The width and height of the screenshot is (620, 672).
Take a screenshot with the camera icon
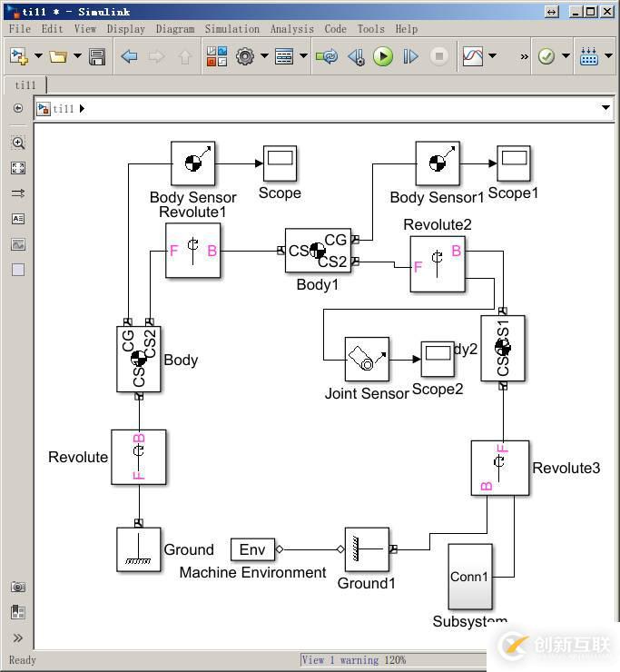click(18, 587)
